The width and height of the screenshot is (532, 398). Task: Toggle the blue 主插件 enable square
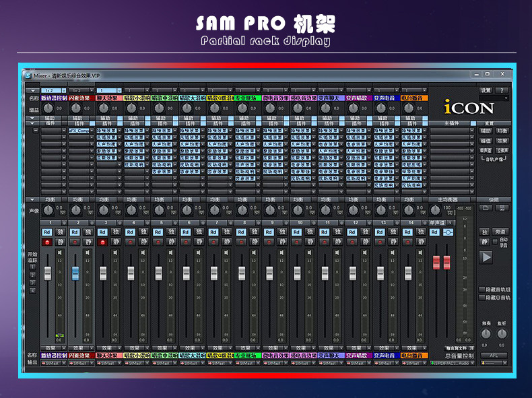point(473,123)
